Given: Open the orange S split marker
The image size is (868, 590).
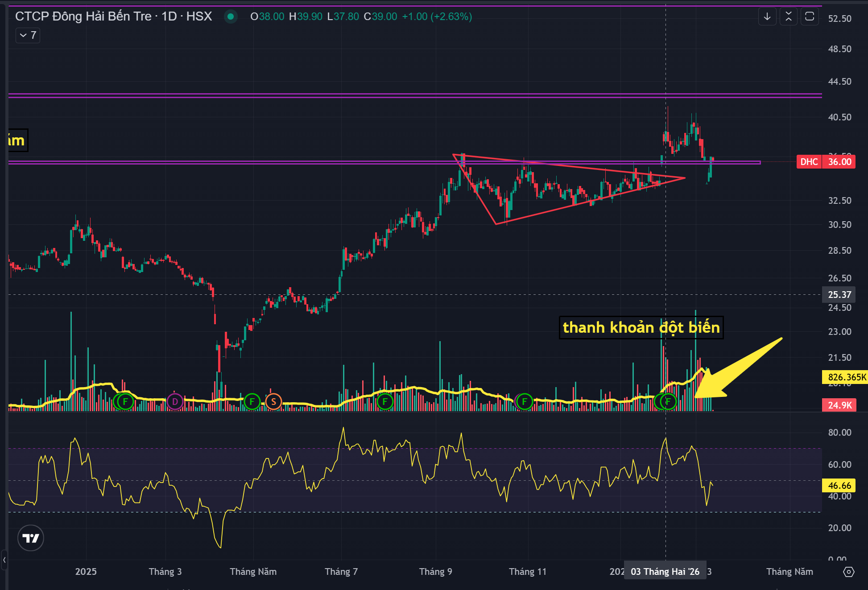Looking at the screenshot, I should pos(273,401).
